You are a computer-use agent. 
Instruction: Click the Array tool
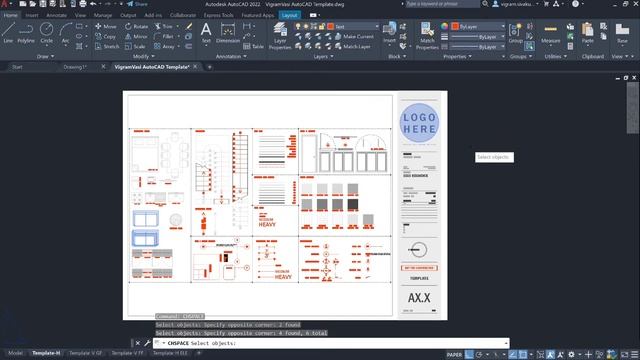(x=164, y=47)
